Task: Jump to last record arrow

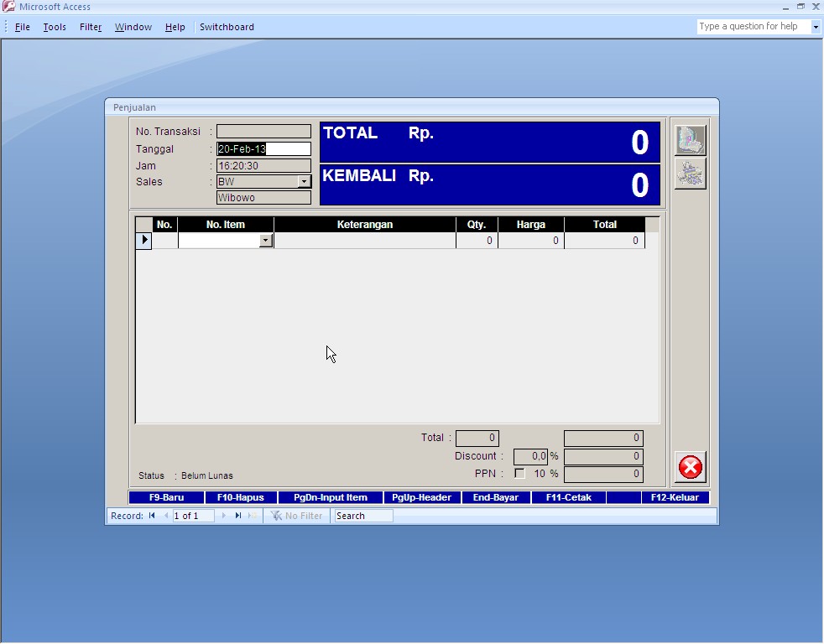Action: 238,516
